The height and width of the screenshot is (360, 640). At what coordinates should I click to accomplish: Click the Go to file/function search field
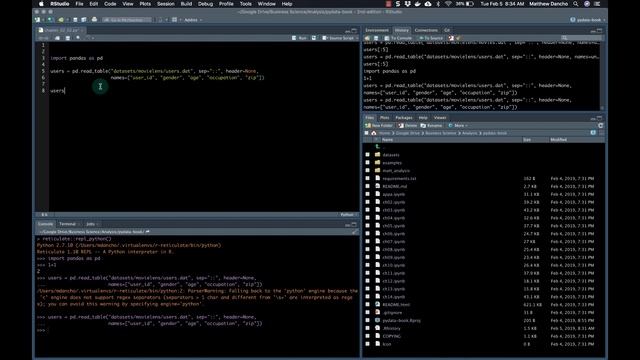[x=127, y=20]
